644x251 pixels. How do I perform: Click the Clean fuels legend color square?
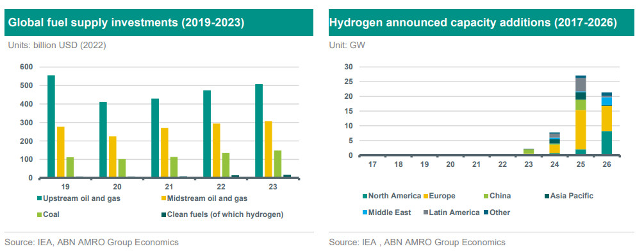pyautogui.click(x=163, y=215)
